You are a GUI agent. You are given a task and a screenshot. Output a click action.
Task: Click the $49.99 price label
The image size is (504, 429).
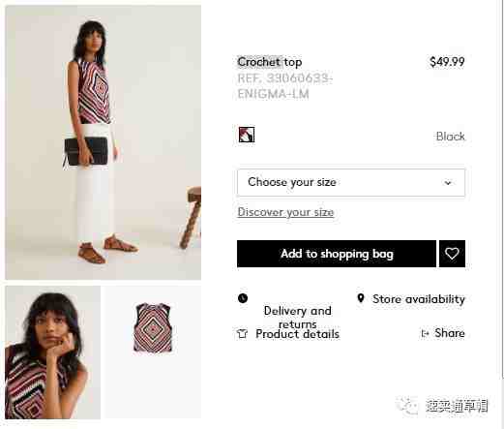coord(447,61)
